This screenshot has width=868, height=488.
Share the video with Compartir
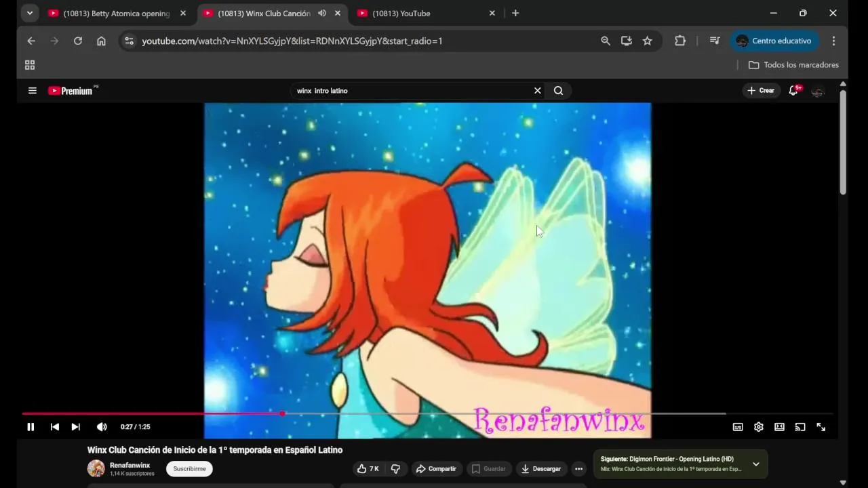click(437, 469)
